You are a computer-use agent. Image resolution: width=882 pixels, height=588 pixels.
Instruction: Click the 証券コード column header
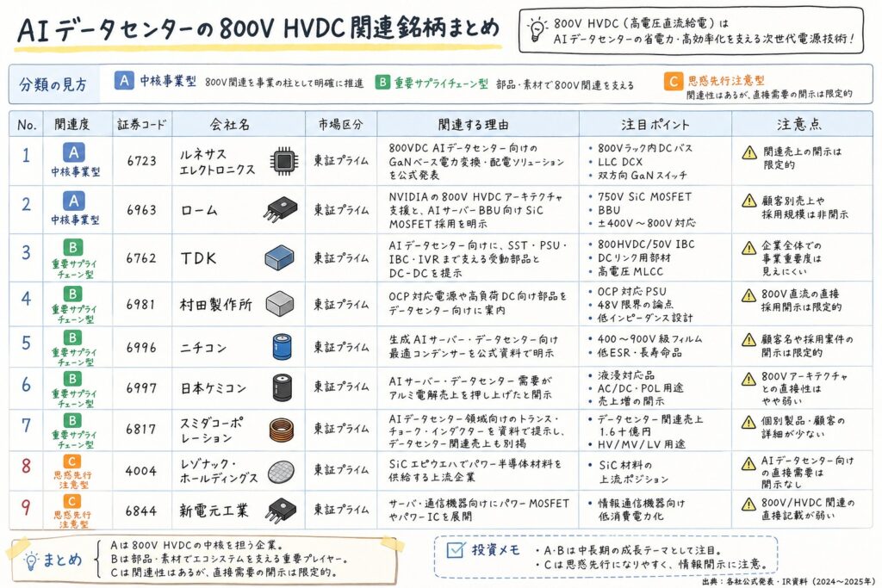click(142, 124)
